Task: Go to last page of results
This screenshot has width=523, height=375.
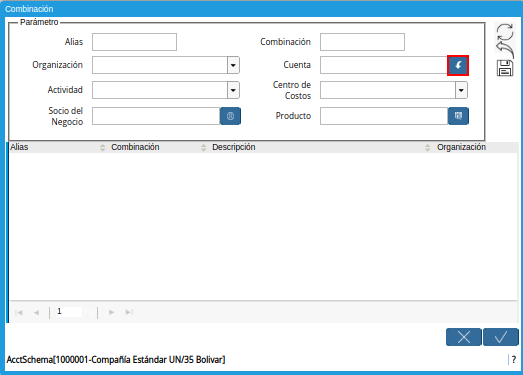Action: (x=129, y=312)
